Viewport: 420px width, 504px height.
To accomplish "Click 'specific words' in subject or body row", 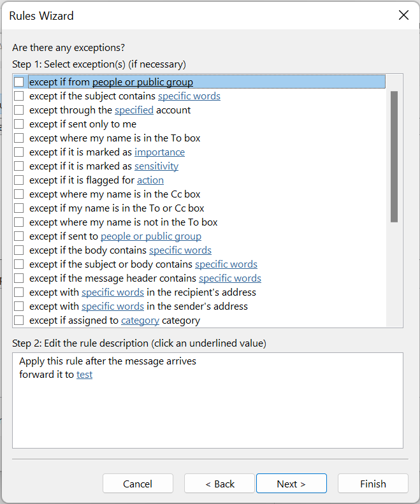I will 226,264.
